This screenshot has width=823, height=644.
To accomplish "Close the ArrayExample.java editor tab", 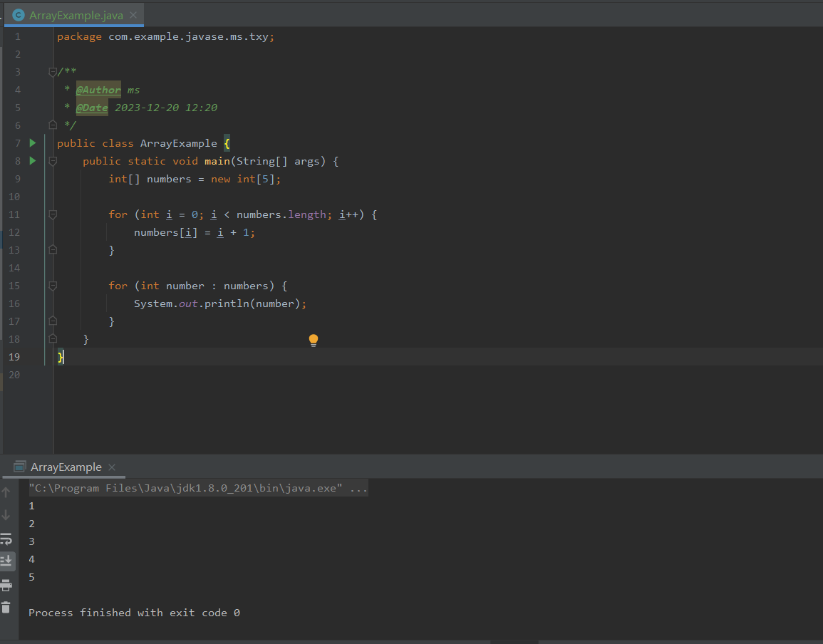I will pos(133,15).
